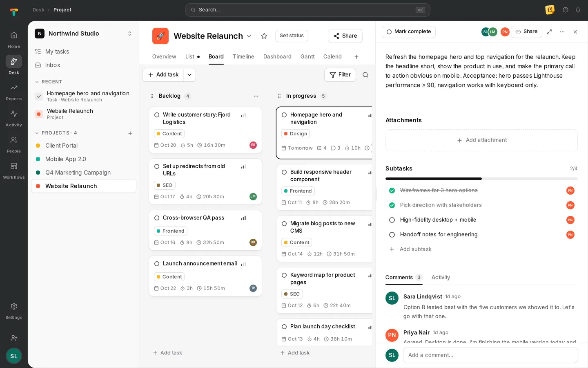Mark Set up redirects task complete
This screenshot has height=368, width=588.
[157, 166]
